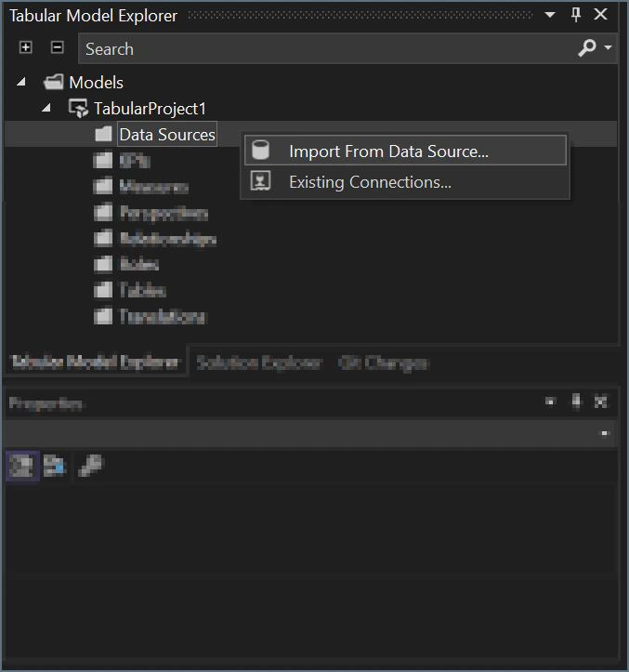The image size is (629, 672).
Task: Toggle the Properties panel pin icon
Action: coord(576,402)
